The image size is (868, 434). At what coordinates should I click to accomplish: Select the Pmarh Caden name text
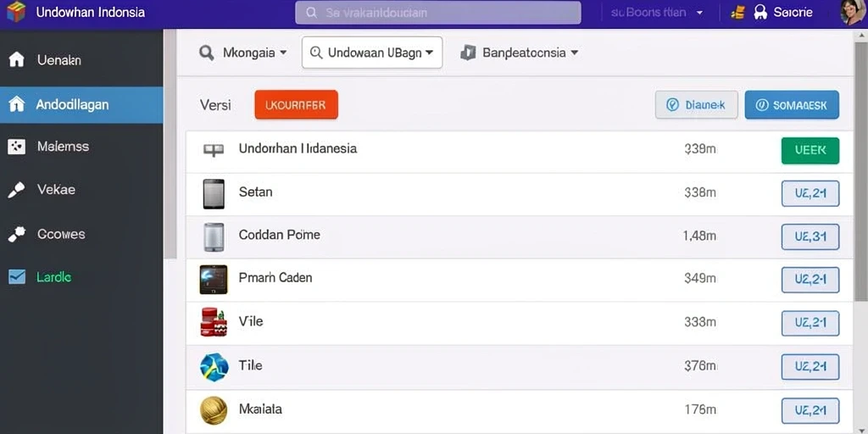pos(275,277)
